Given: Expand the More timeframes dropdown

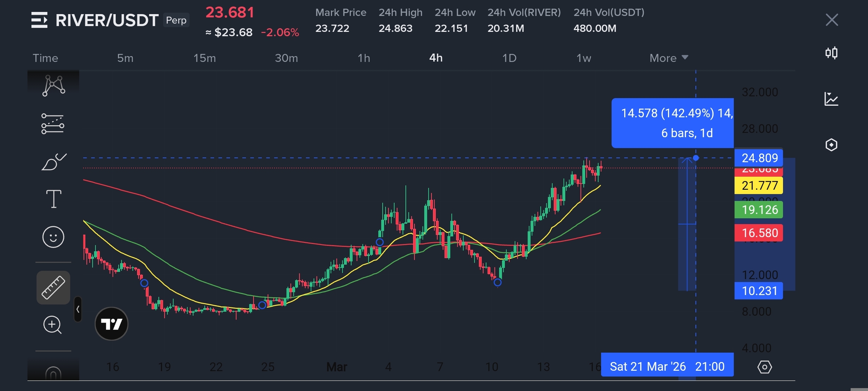Looking at the screenshot, I should [668, 58].
